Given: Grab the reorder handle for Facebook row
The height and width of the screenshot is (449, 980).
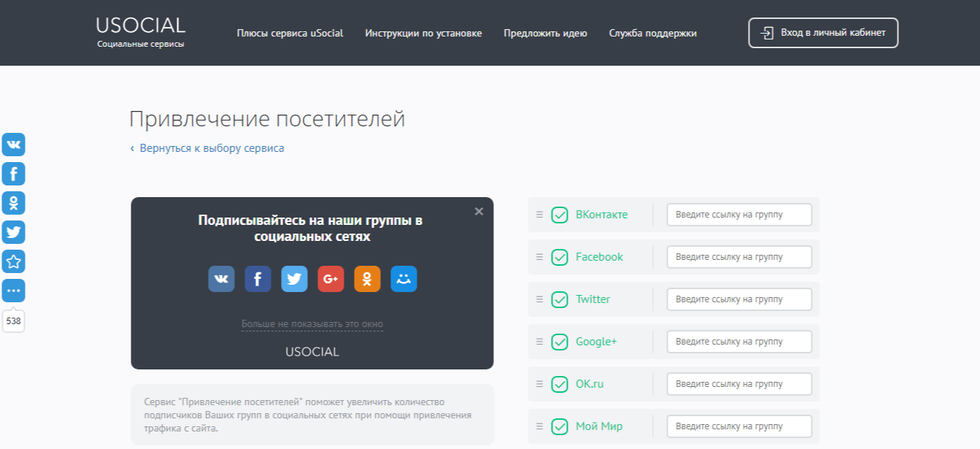Looking at the screenshot, I should coord(539,257).
